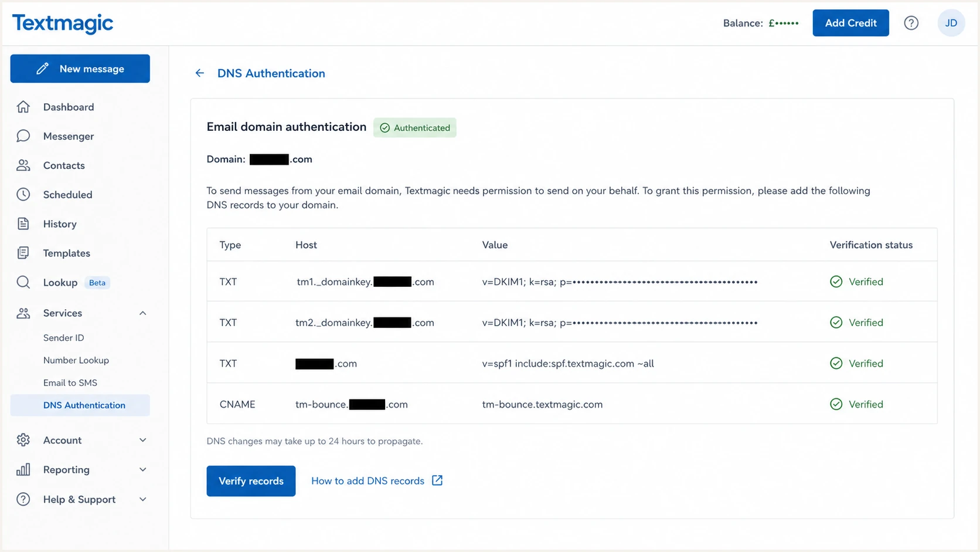Click verified check icon in CNAME row
The height and width of the screenshot is (552, 980).
[836, 404]
